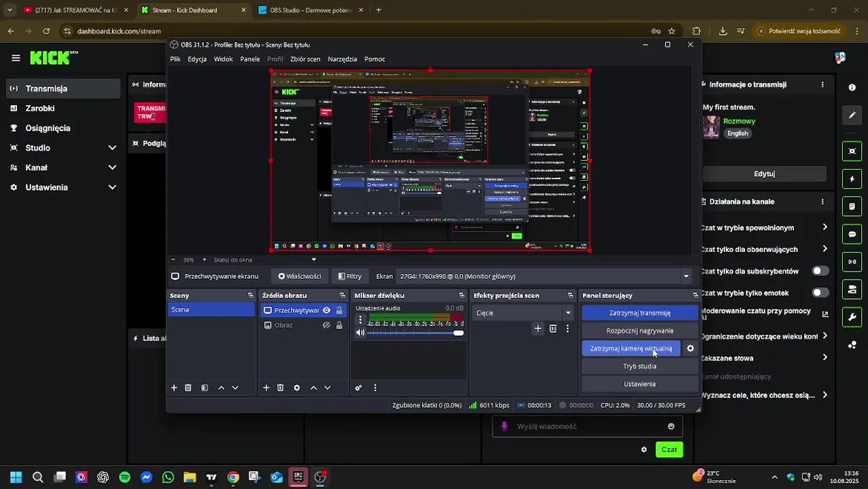The width and height of the screenshot is (868, 489).
Task: Expand Czat tylko dla obserwujących option
Action: tap(825, 249)
